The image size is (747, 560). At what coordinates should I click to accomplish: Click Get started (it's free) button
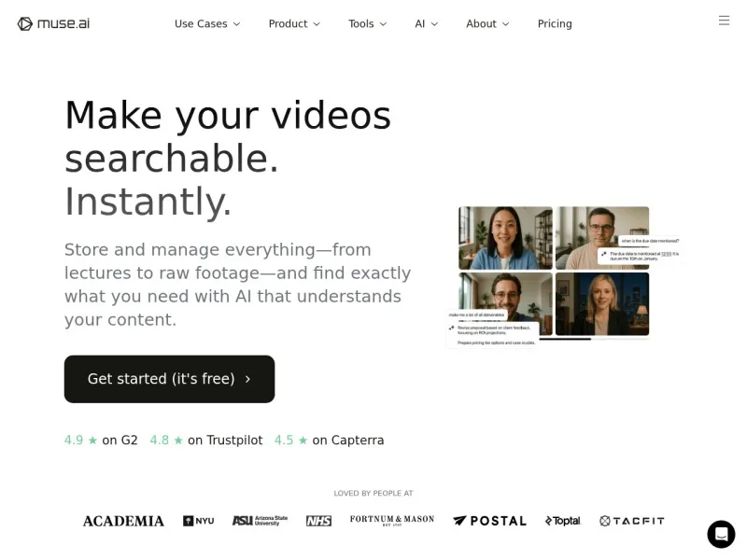[x=169, y=379]
